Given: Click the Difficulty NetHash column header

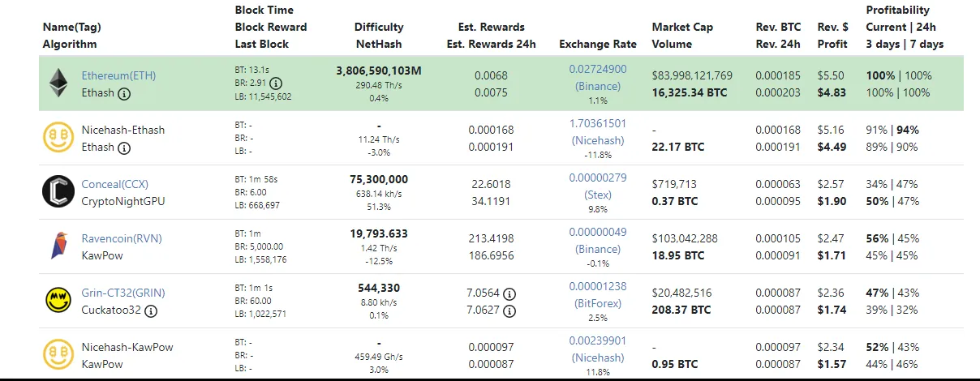Looking at the screenshot, I should [x=379, y=36].
